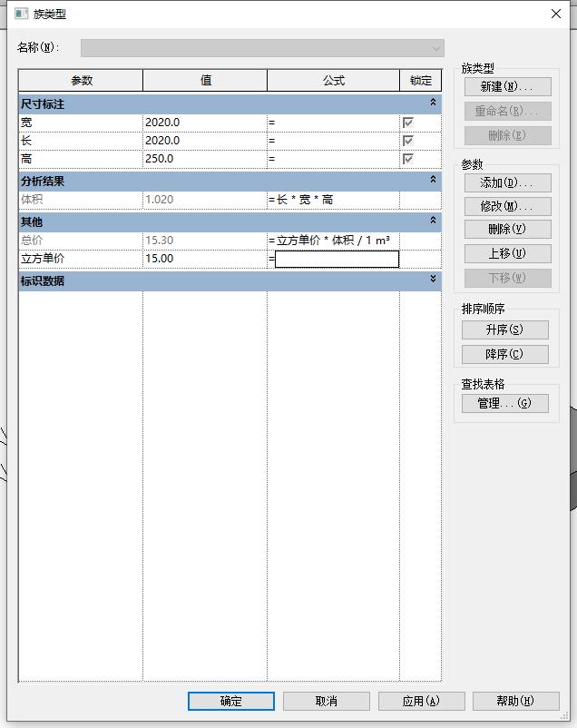This screenshot has width=577, height=728.
Task: Toggle lock checkbox for 长 parameter
Action: pyautogui.click(x=408, y=141)
